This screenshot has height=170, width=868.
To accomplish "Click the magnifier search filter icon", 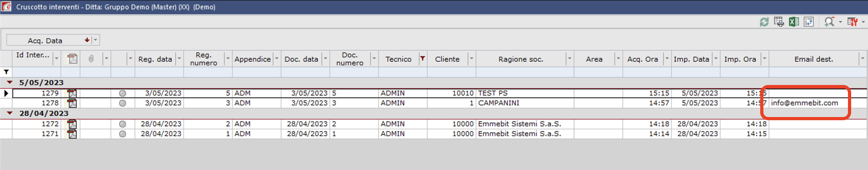I will point(829,22).
